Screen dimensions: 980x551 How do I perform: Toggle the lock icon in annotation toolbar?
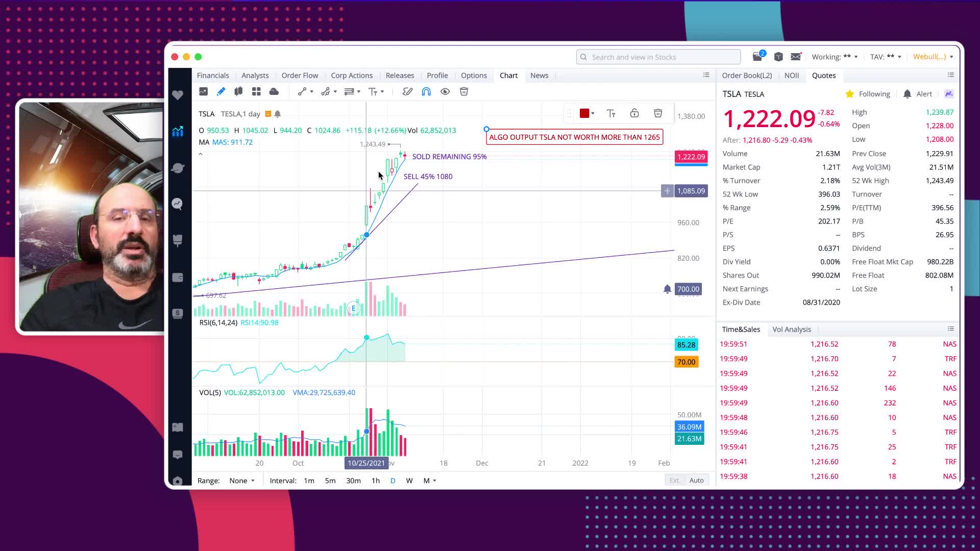pyautogui.click(x=634, y=113)
